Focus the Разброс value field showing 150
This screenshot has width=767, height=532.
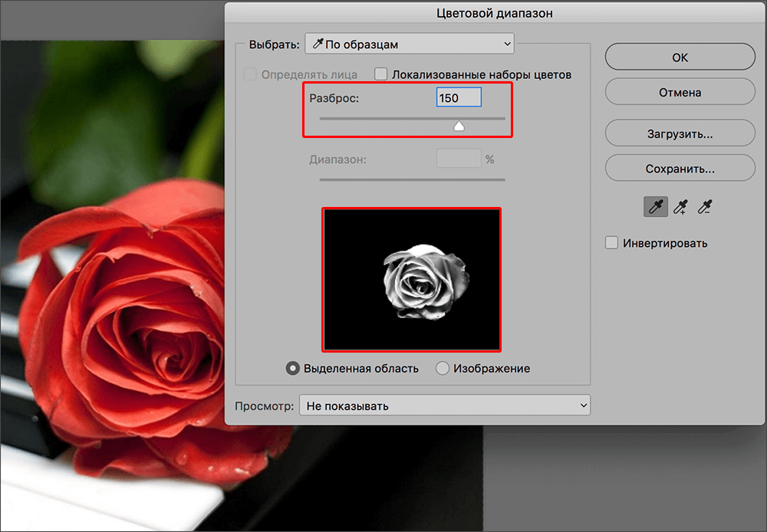tap(459, 98)
